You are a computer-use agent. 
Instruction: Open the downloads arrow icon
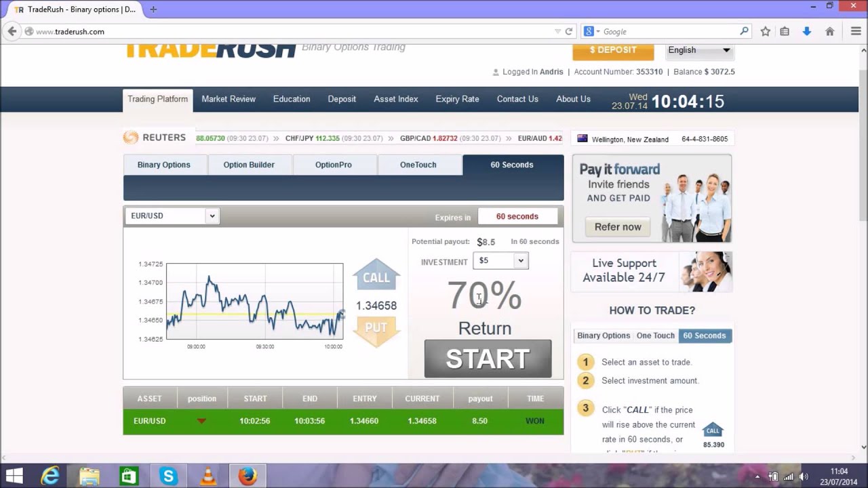click(807, 31)
